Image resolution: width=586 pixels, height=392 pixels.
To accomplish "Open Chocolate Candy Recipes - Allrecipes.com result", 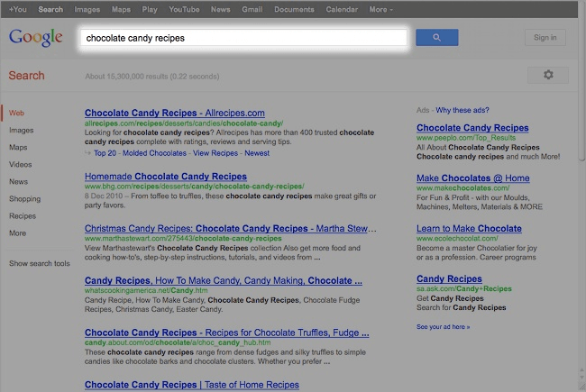I will [x=175, y=113].
